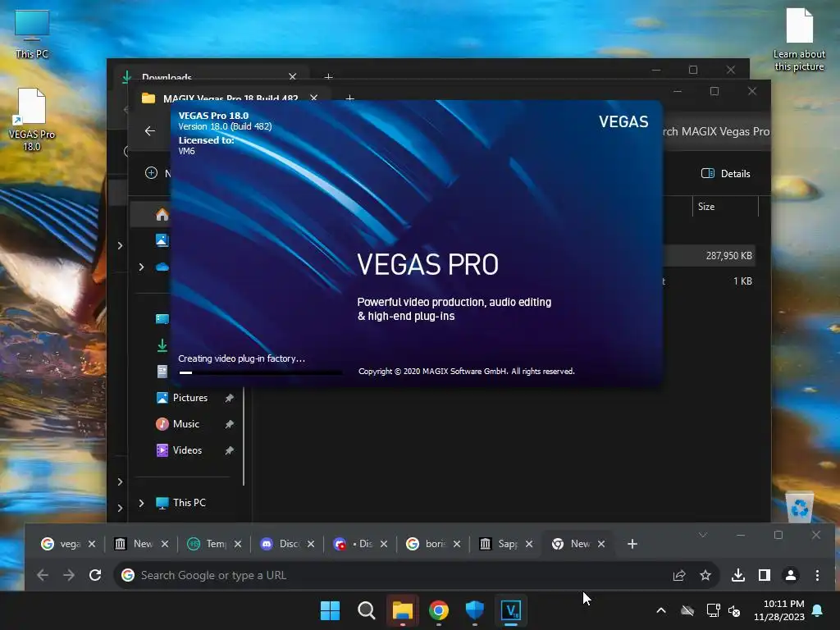The height and width of the screenshot is (630, 840).
Task: Open a new Chrome tab
Action: click(632, 544)
